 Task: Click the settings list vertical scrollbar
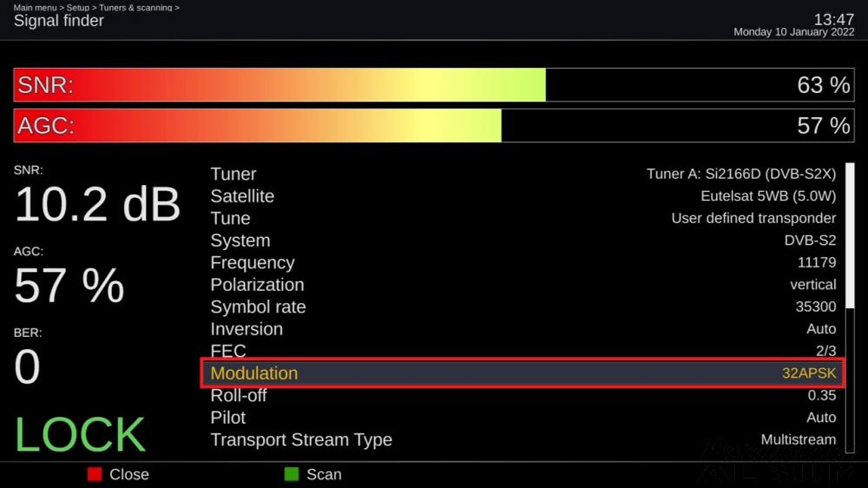click(x=850, y=307)
